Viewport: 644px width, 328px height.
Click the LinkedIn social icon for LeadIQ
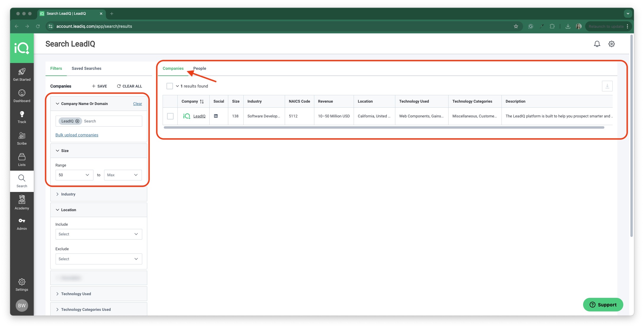pos(216,116)
